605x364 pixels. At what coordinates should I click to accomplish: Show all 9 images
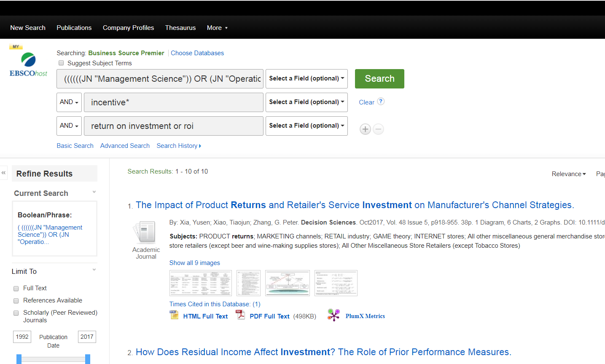195,263
